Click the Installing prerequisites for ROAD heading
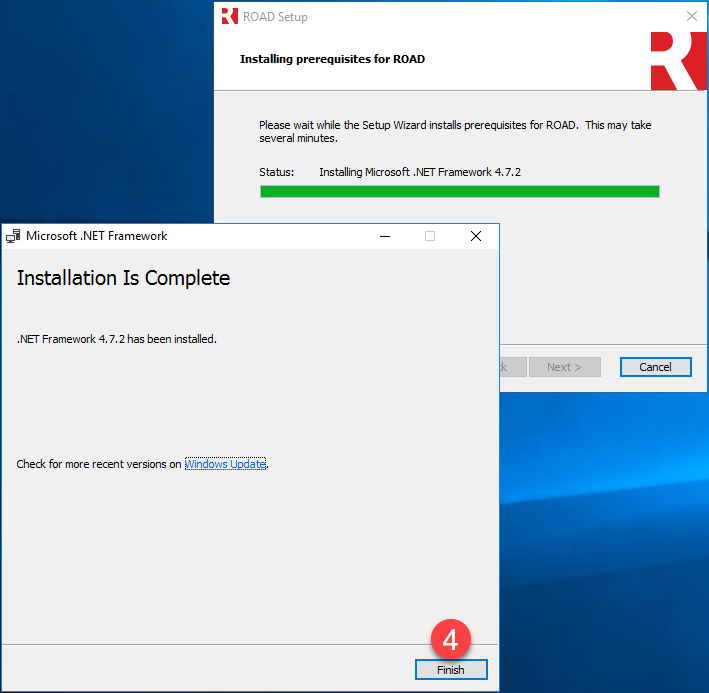The height and width of the screenshot is (693, 709). [x=332, y=59]
